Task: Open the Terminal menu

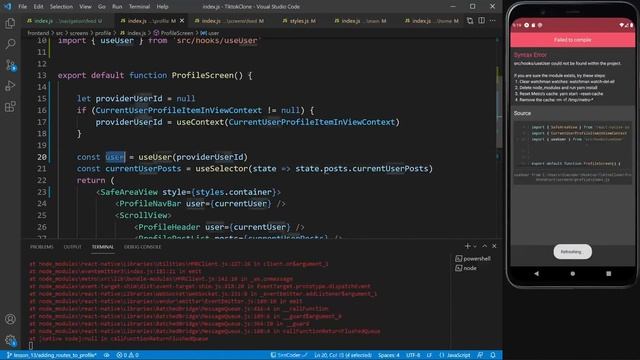Action: (139, 7)
